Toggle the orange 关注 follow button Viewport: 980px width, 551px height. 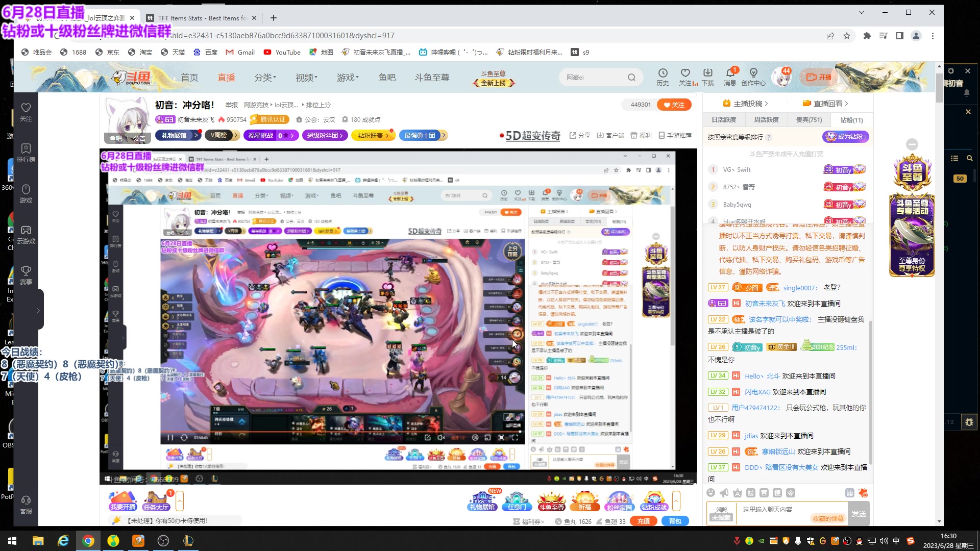click(x=674, y=105)
